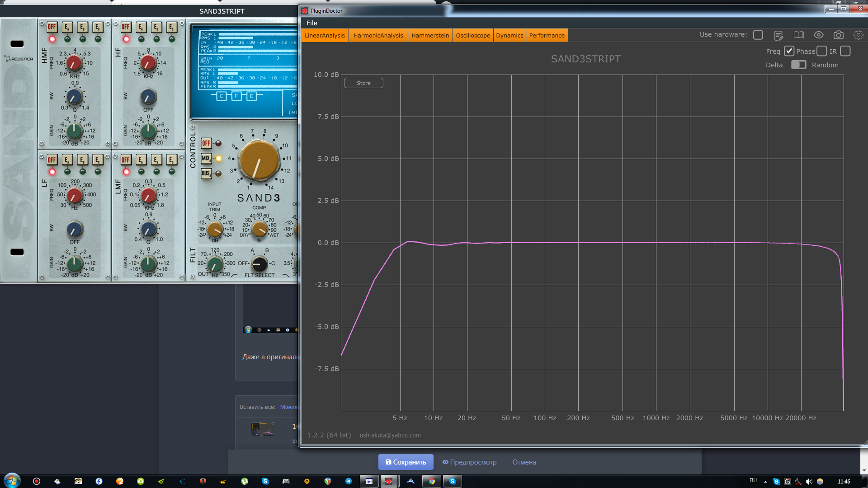The width and height of the screenshot is (868, 488).
Task: Click the large orange SAND3 control knob
Action: tap(259, 160)
